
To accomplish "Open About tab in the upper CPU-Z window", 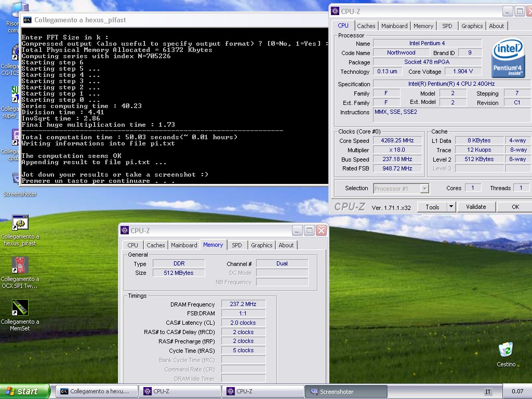I will [496, 26].
